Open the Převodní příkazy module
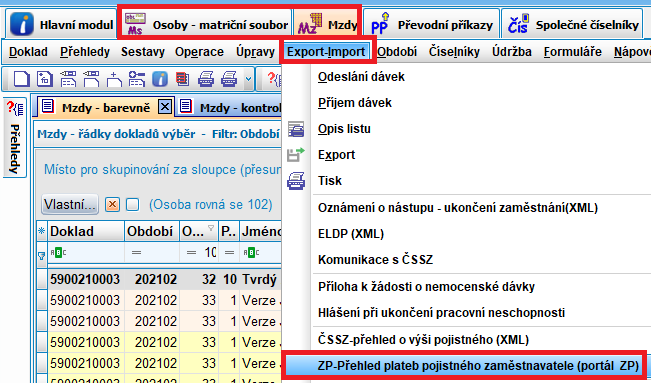 coord(431,25)
